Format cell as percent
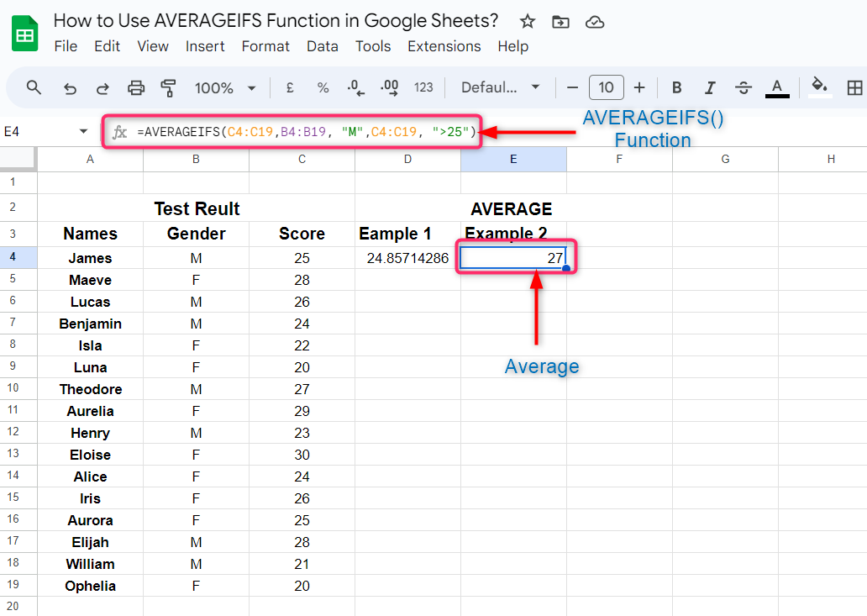Viewport: 867px width, 616px height. click(323, 87)
